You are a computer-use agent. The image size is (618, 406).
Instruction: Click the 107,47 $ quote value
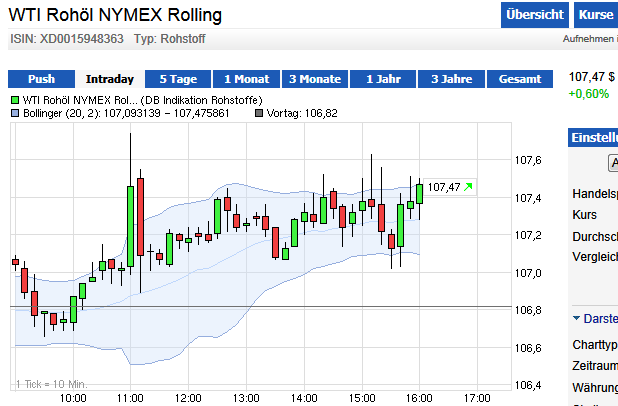(x=592, y=76)
